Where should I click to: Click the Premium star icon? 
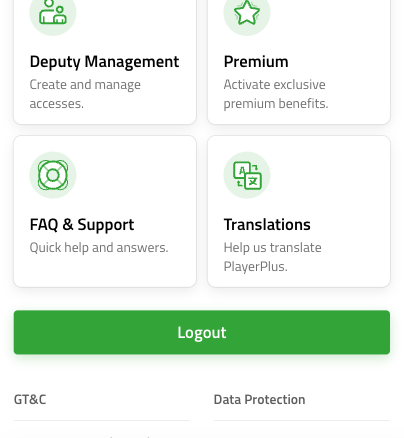pyautogui.click(x=247, y=13)
